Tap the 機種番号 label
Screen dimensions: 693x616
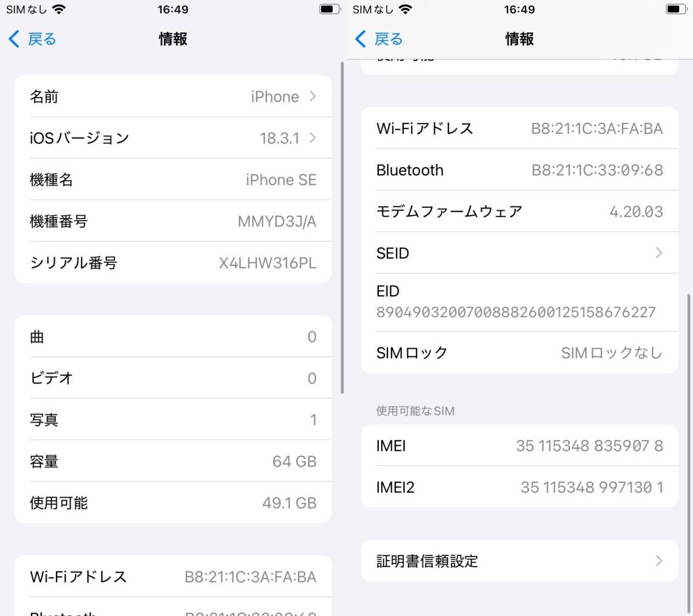pos(59,221)
